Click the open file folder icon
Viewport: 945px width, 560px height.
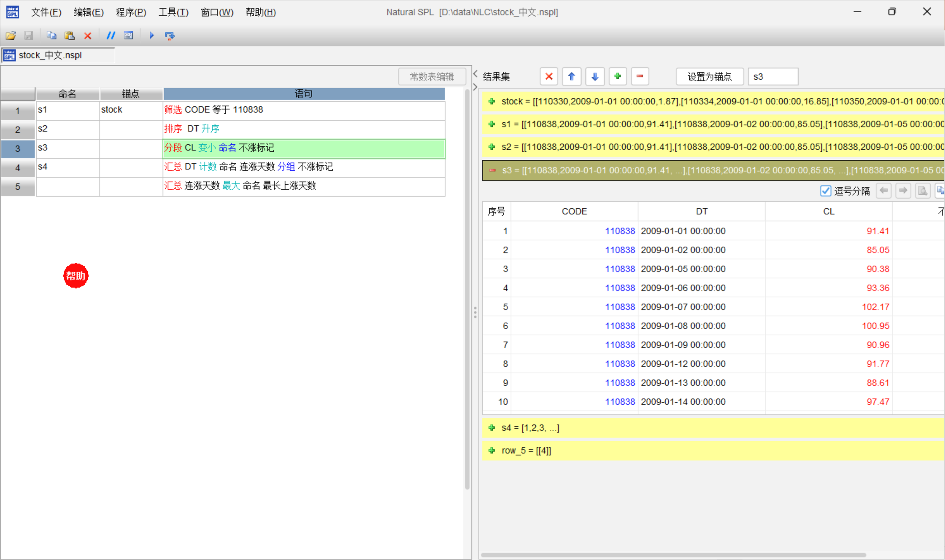tap(11, 35)
